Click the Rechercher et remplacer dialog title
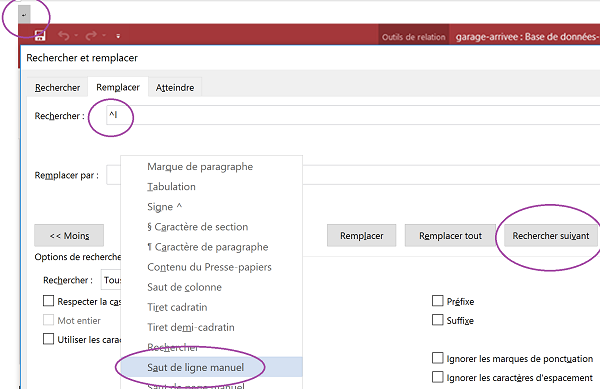 [x=82, y=58]
